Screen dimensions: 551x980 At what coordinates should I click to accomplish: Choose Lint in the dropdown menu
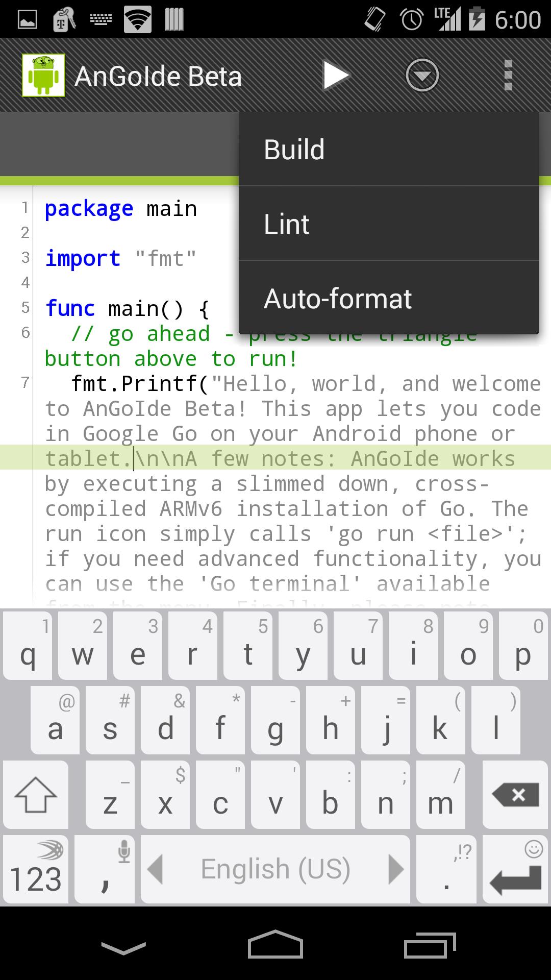(x=388, y=224)
